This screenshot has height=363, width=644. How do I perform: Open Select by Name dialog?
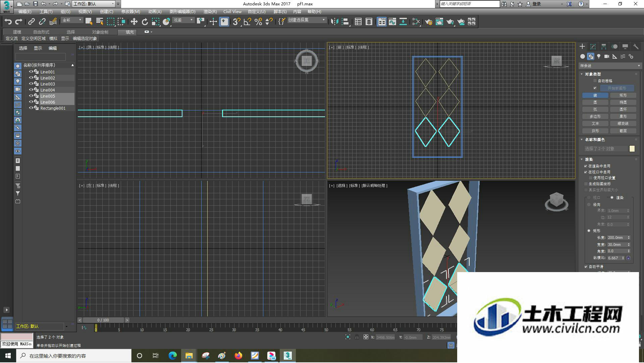pyautogui.click(x=100, y=22)
